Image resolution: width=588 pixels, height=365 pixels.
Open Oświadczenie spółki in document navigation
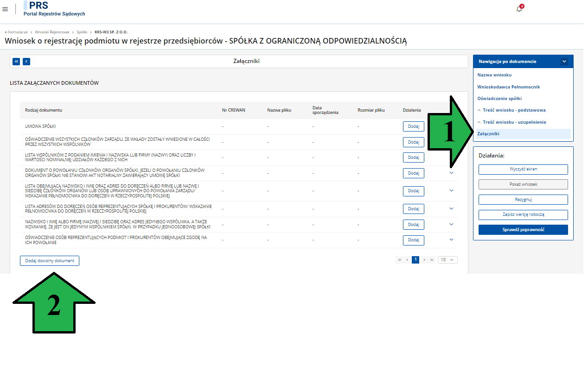[x=499, y=98]
